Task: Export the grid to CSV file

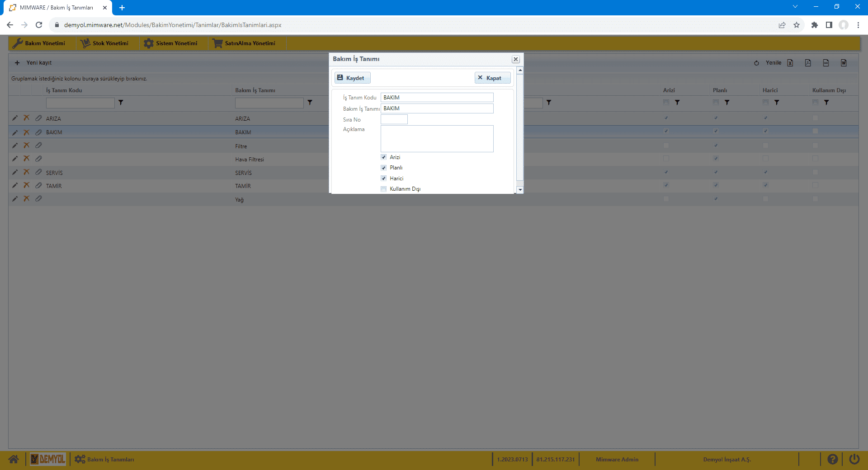Action: (826, 63)
